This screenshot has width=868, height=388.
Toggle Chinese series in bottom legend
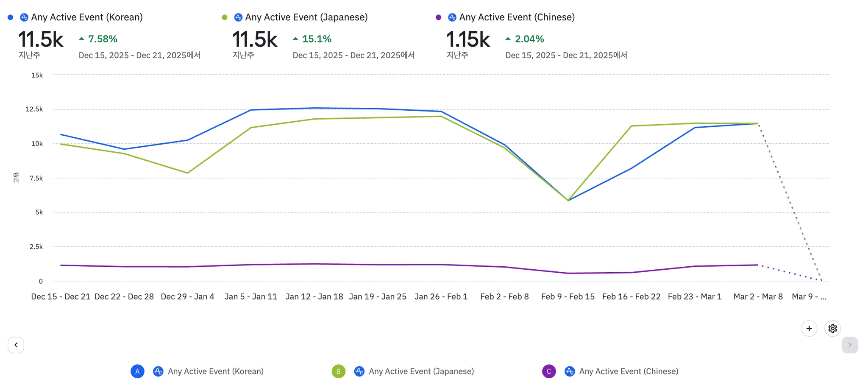tap(628, 371)
